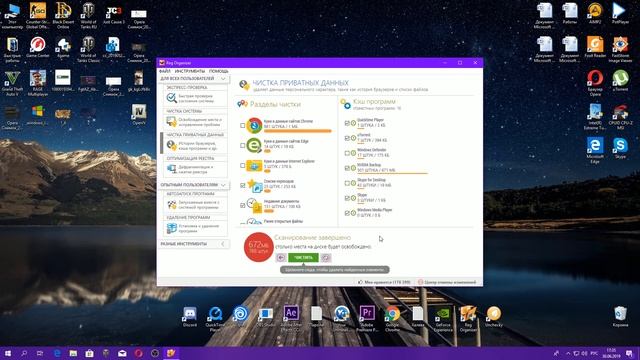Open Unchecky desktop shortcut
Image resolution: width=640 pixels, height=360 pixels.
pos(494,317)
